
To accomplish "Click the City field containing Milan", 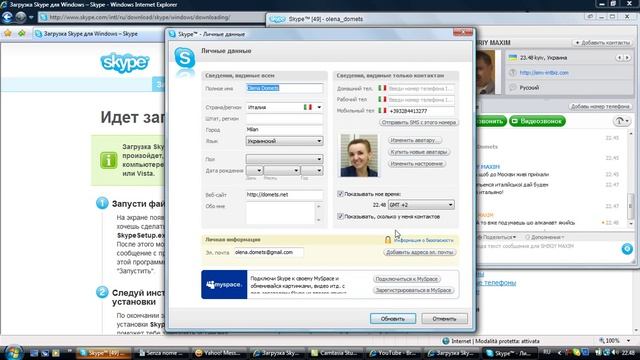I will 284,129.
